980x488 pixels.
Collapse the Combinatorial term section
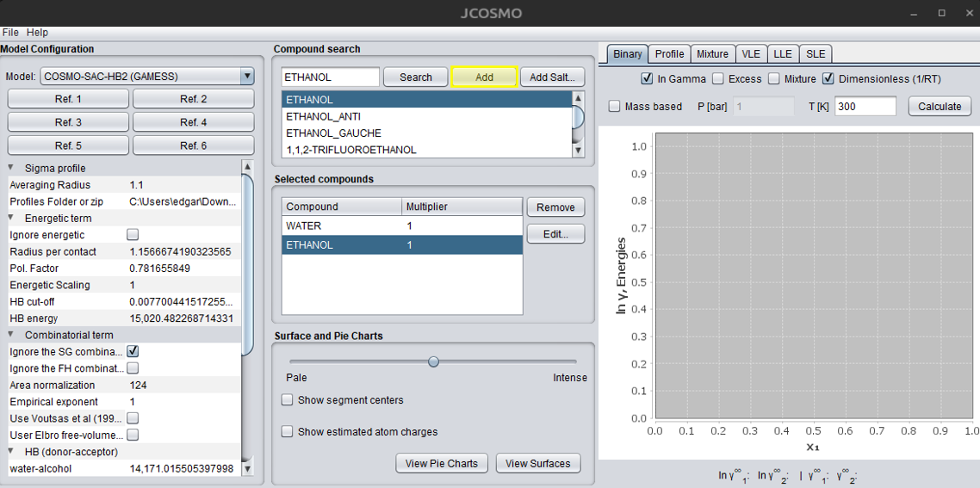click(x=11, y=335)
